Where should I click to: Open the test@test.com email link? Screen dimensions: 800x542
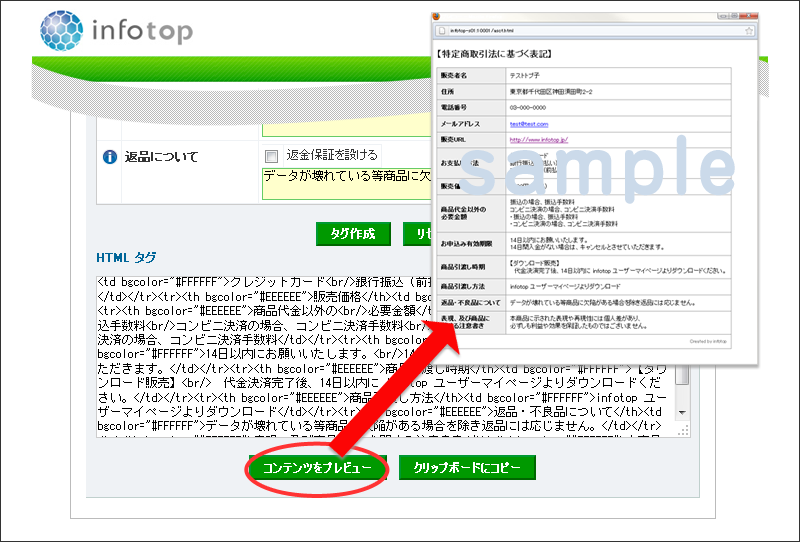[x=529, y=124]
